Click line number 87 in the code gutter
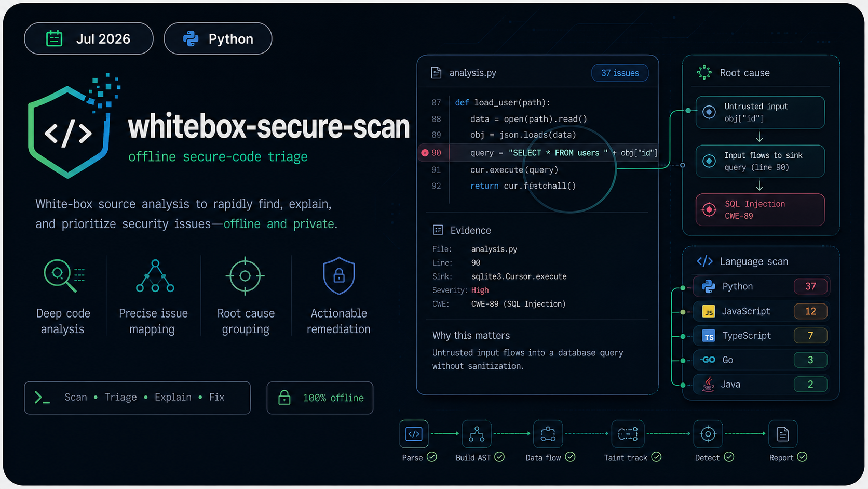Screen dimensions: 868x489 [436, 103]
